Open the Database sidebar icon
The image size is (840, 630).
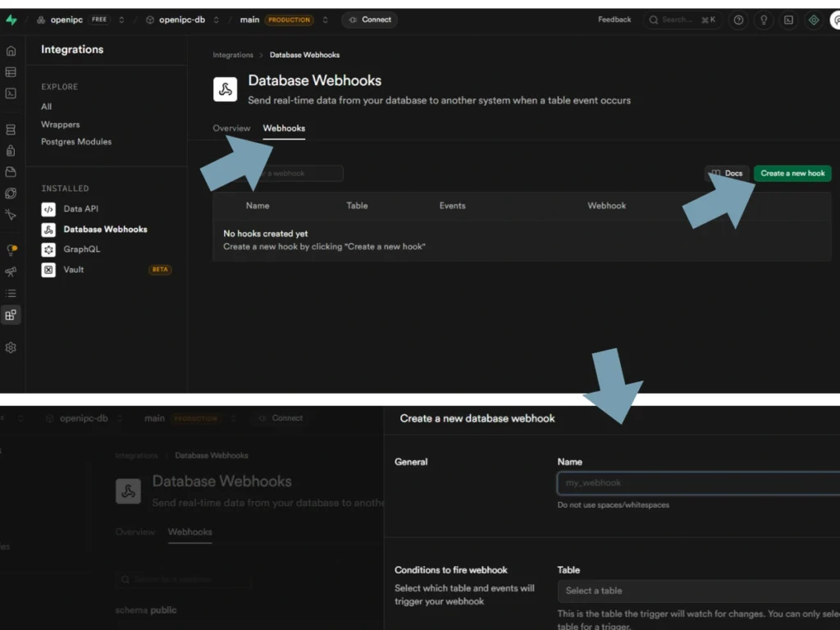pos(11,130)
